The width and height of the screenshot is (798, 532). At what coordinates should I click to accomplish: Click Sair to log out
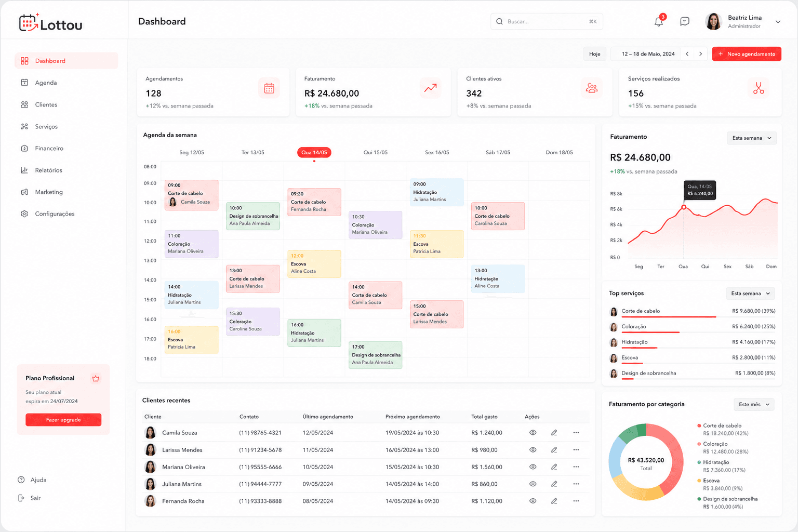coord(29,498)
